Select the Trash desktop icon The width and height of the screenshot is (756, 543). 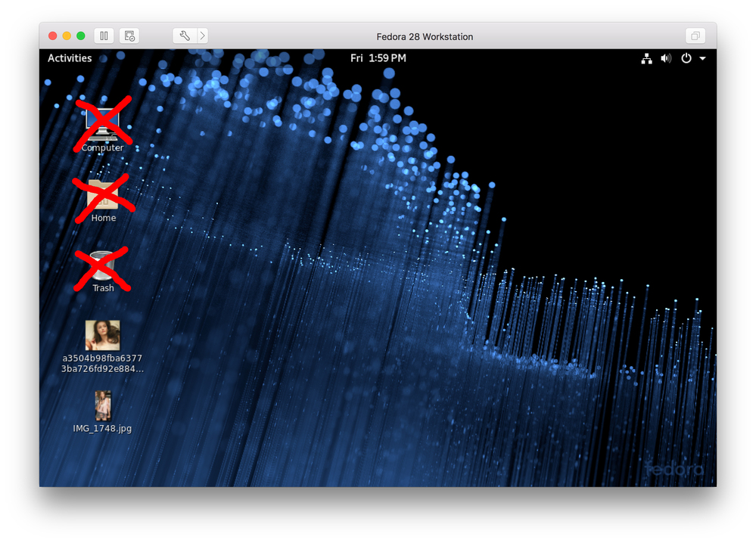102,266
